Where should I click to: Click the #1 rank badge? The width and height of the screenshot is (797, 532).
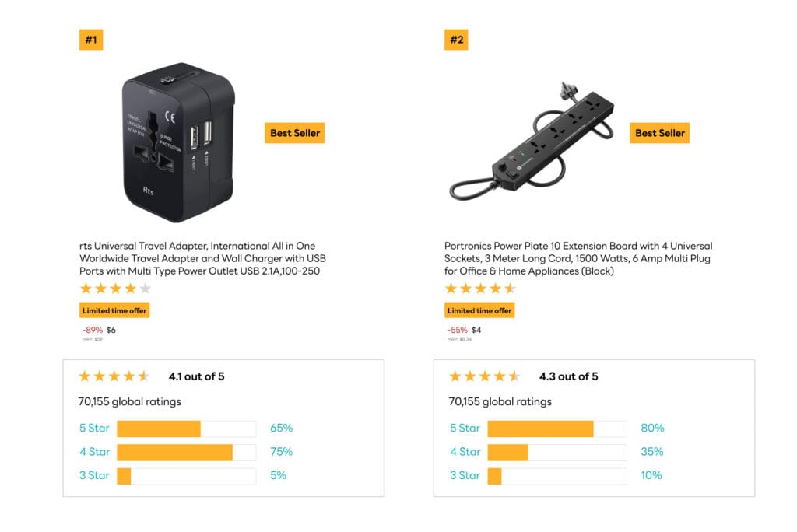(90, 39)
